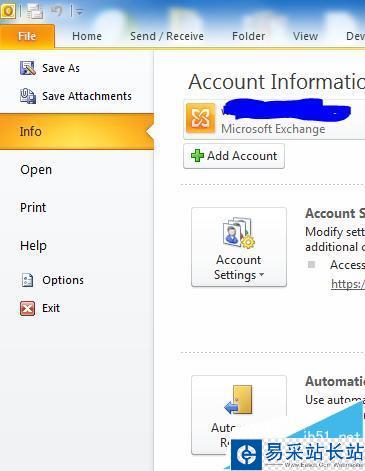Click the Save Attachments paperclip icon

(28, 96)
